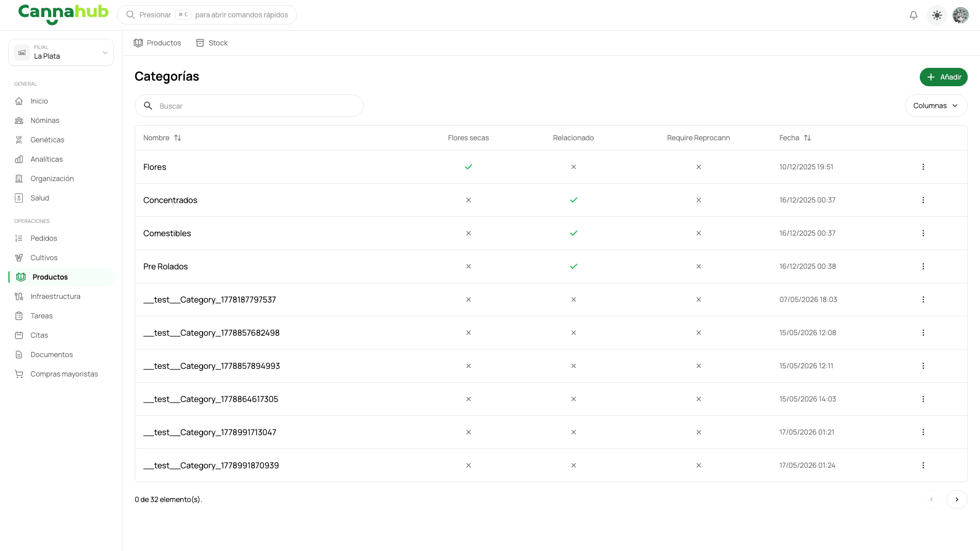Click the date 10/12/2025 19:51

point(806,167)
